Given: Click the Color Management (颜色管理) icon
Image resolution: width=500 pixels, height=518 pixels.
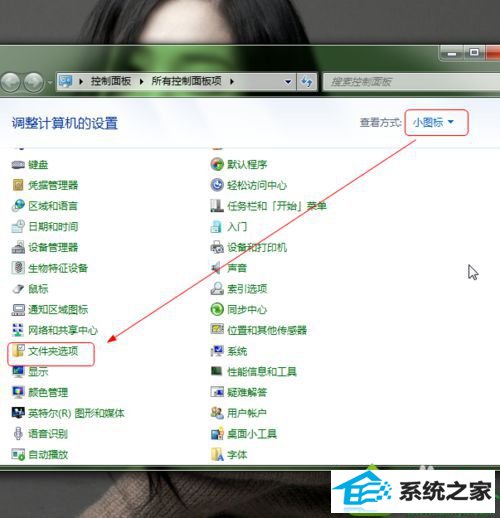Looking at the screenshot, I should 18,392.
